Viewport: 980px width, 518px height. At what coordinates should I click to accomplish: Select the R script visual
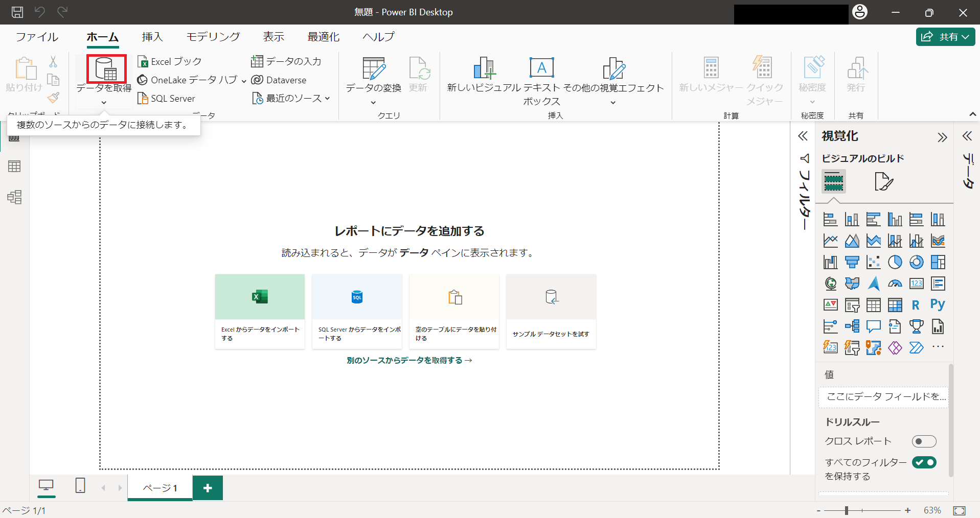(x=916, y=305)
